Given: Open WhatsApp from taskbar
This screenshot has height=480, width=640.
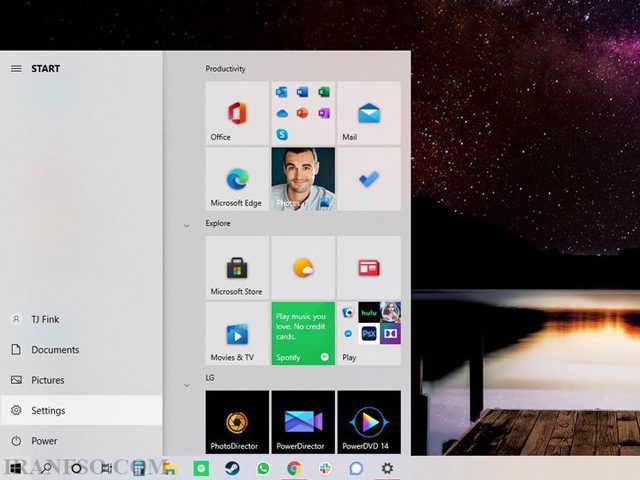Looking at the screenshot, I should click(x=263, y=468).
